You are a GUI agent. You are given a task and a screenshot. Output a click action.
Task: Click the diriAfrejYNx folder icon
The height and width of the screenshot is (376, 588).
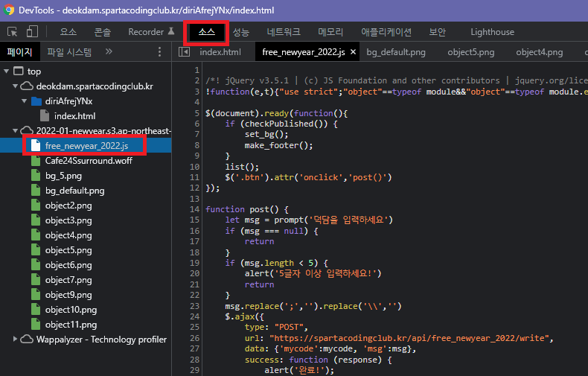click(36, 101)
